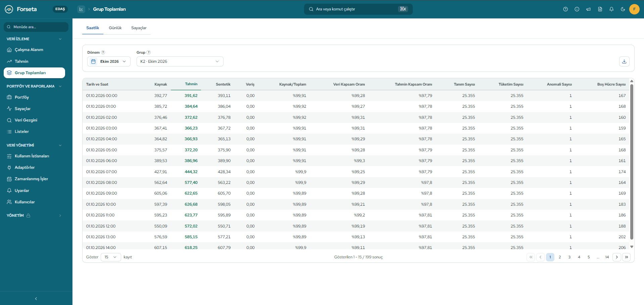Screen dimensions: 644x305
Task: Open Sayaçlar in the sidebar
Action: point(34,109)
